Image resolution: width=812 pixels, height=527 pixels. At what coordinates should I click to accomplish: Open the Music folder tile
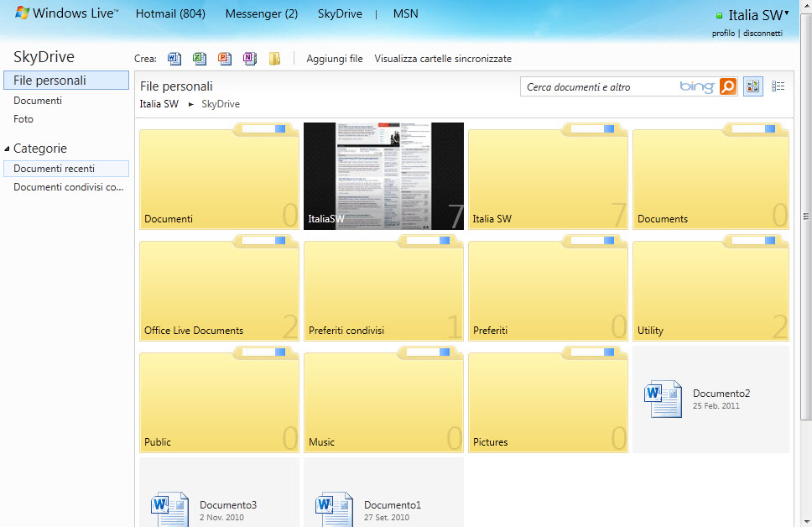(383, 399)
